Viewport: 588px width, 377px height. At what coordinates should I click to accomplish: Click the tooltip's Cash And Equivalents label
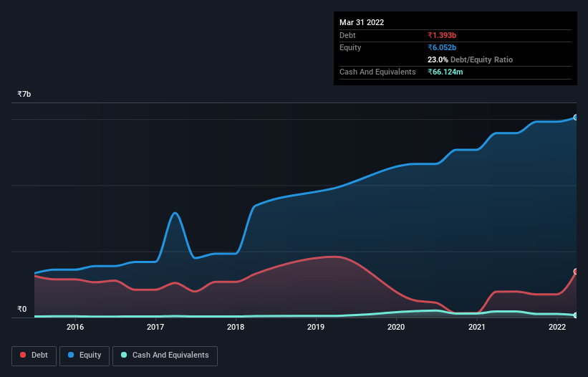tap(377, 72)
